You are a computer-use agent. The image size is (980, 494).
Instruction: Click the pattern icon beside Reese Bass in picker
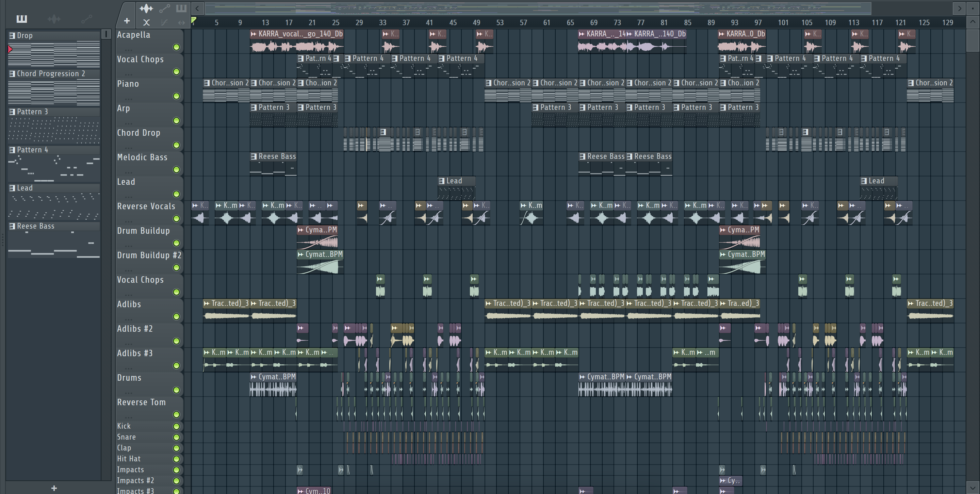[x=12, y=226]
